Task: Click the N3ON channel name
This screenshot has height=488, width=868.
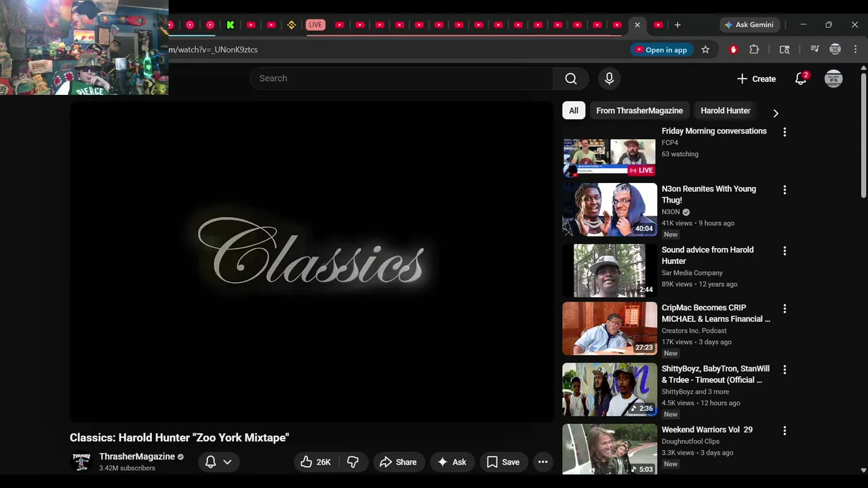Action: (x=671, y=212)
